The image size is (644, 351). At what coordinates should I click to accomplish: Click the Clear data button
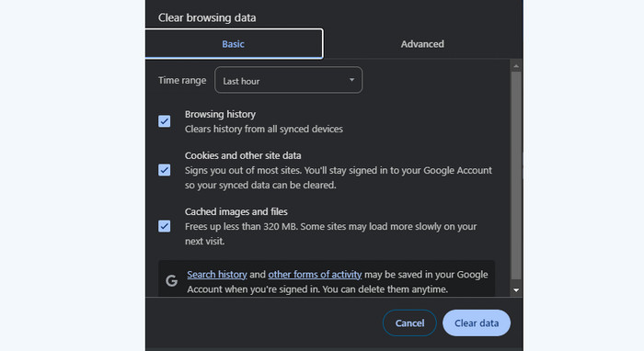tap(477, 323)
